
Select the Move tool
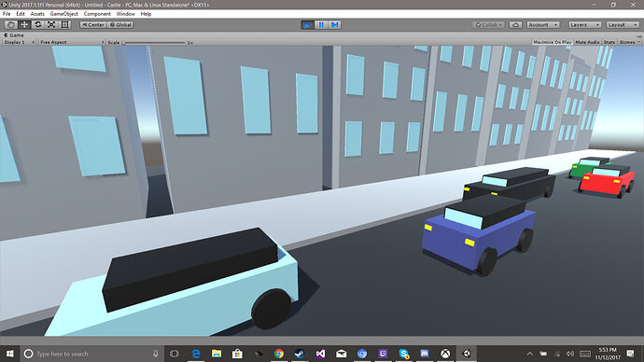24,24
